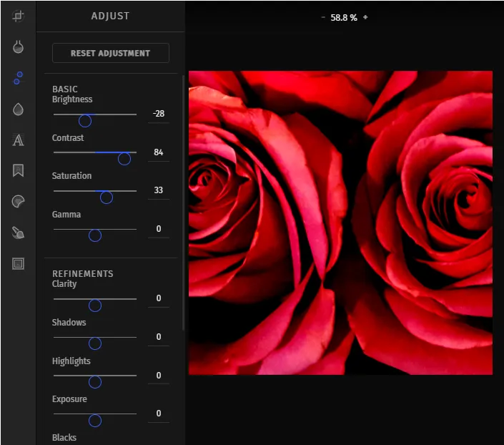This screenshot has width=504, height=445.
Task: Click the Gamma slider handle
Action: (95, 235)
